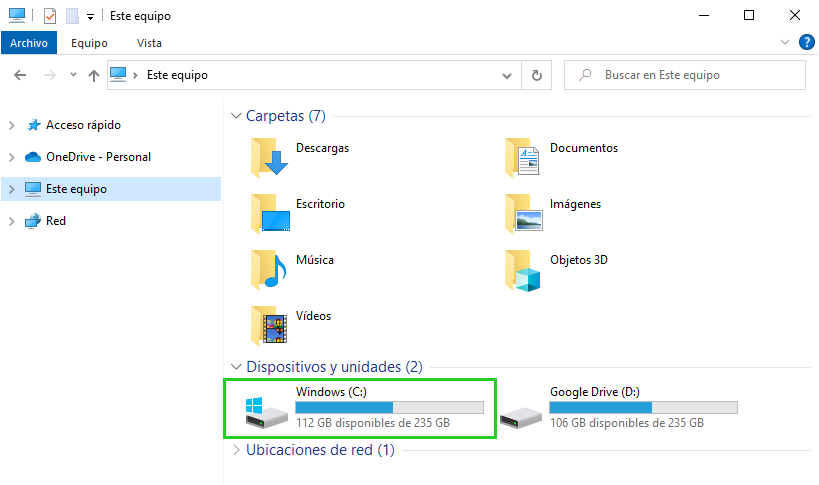This screenshot has height=485, width=819.
Task: Go back with the left arrow
Action: [x=20, y=75]
